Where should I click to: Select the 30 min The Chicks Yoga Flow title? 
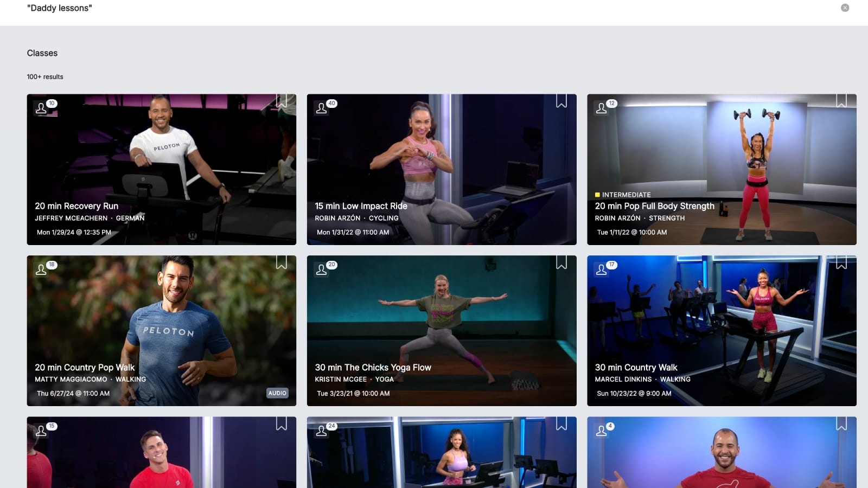373,368
